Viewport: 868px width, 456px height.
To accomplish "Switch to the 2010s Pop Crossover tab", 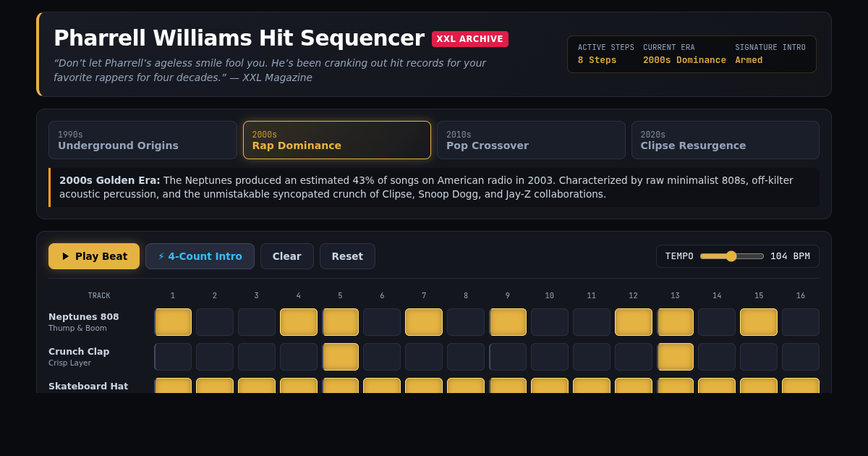I will pyautogui.click(x=531, y=140).
